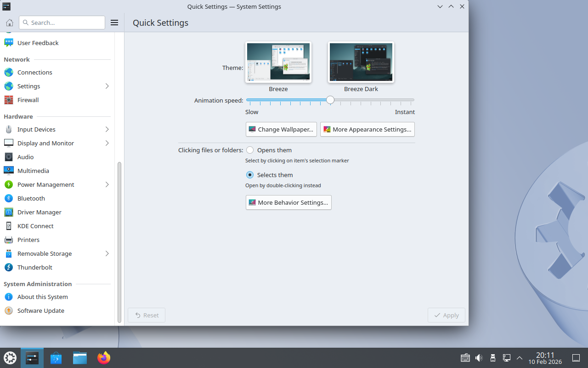Viewport: 588px width, 368px height.
Task: Click the volume icon in system tray
Action: [x=479, y=358]
